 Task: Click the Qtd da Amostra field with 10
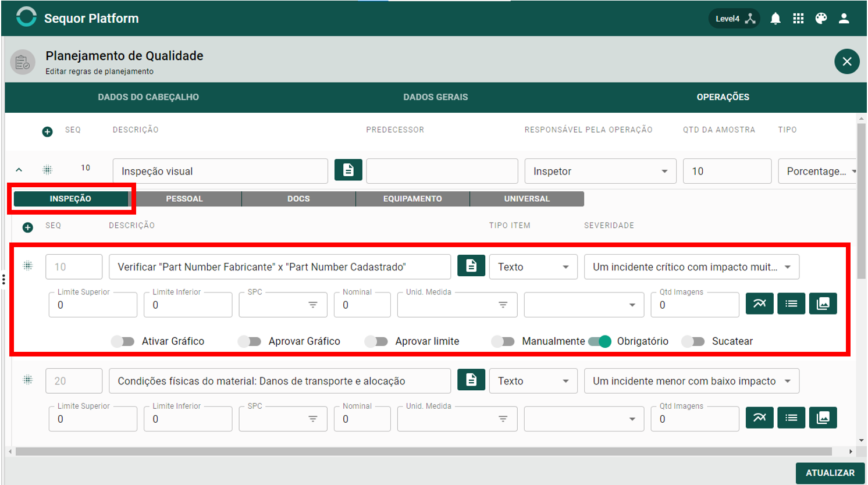pyautogui.click(x=727, y=171)
